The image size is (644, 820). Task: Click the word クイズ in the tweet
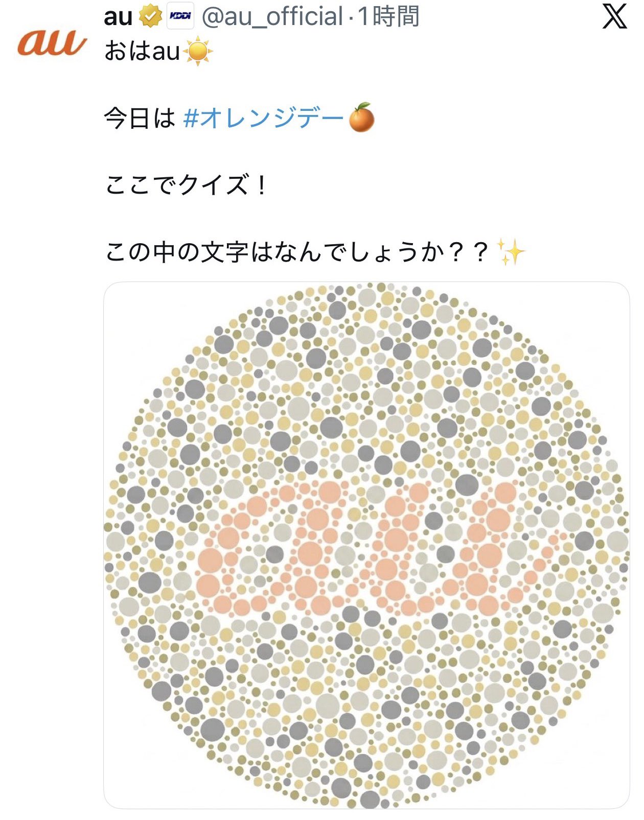(214, 185)
